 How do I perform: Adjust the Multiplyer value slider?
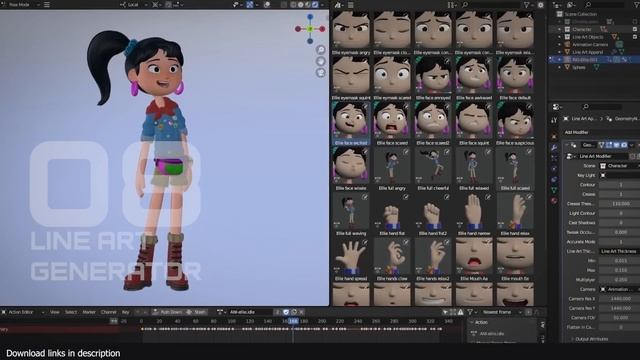click(620, 280)
